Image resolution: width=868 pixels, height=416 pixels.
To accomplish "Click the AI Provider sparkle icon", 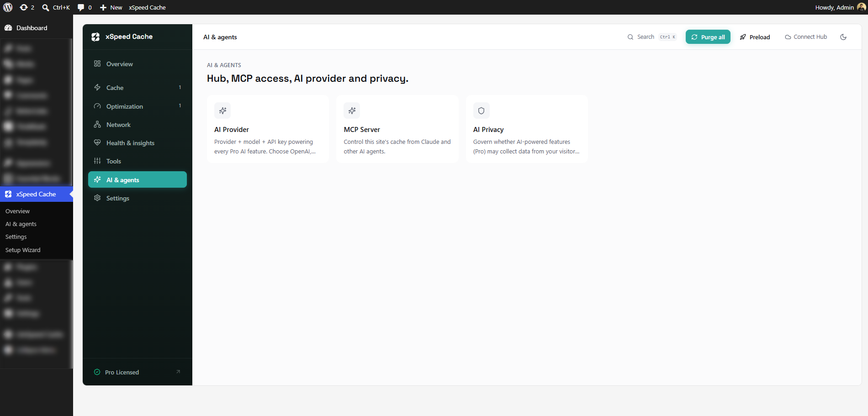I will [x=222, y=111].
